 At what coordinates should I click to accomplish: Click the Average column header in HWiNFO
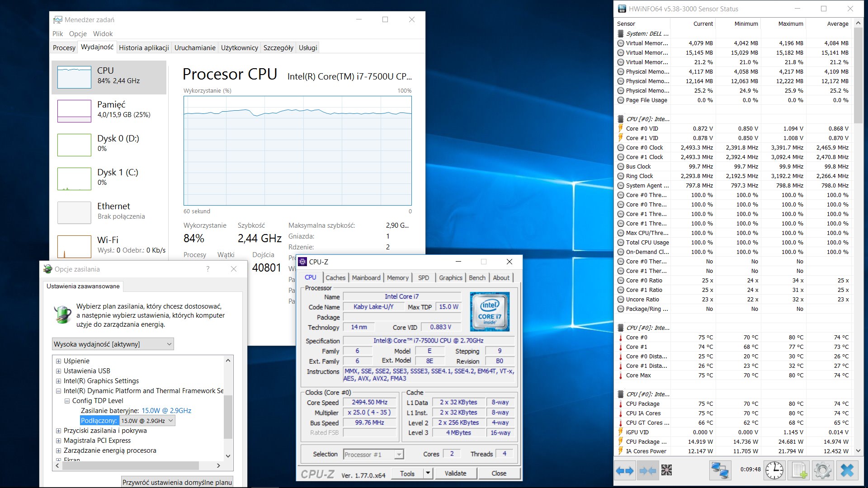pos(838,23)
